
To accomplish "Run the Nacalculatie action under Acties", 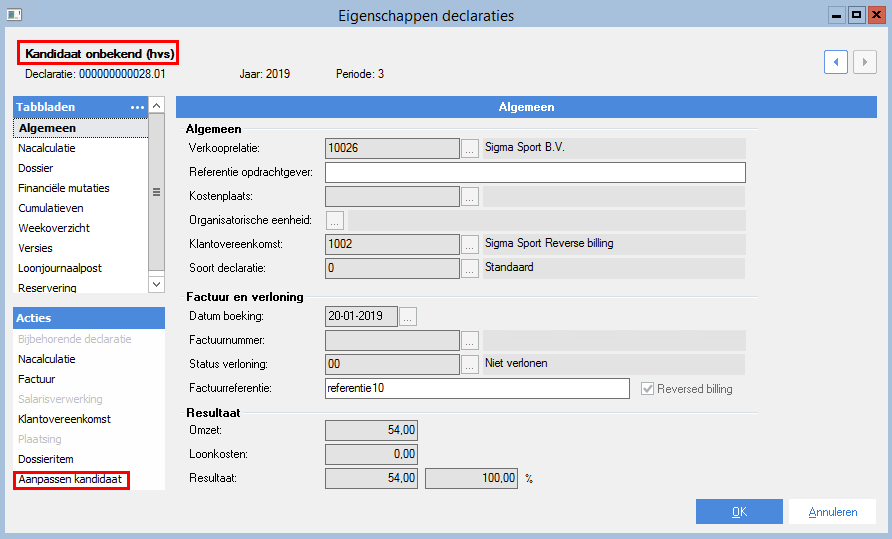I will coord(47,359).
